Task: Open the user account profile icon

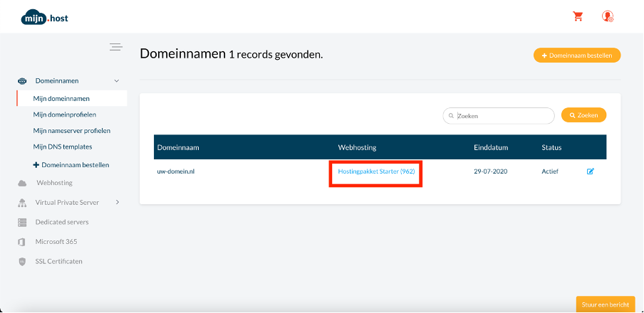Action: click(x=608, y=16)
